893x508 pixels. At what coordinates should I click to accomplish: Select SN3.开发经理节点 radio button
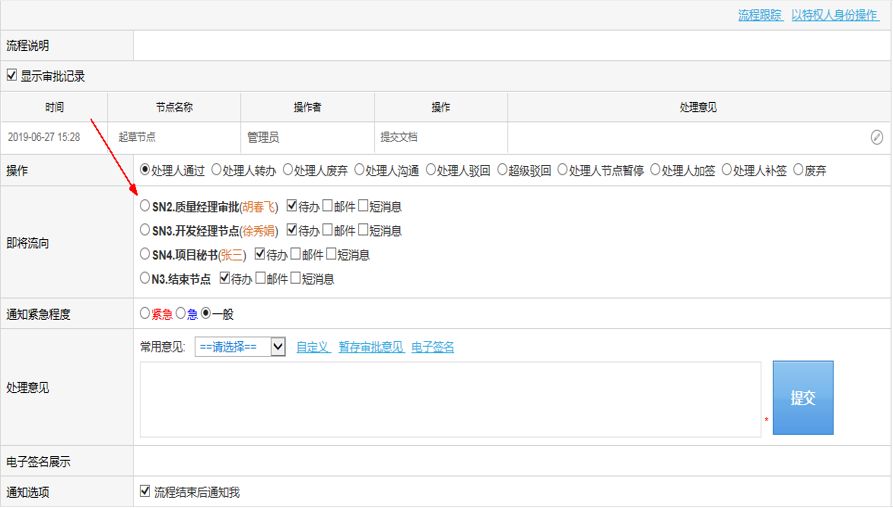coord(146,231)
